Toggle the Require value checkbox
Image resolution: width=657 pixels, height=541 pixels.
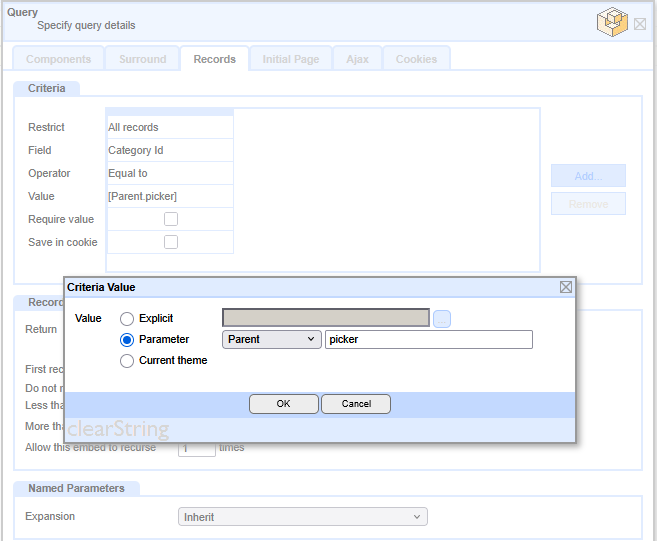pos(171,219)
